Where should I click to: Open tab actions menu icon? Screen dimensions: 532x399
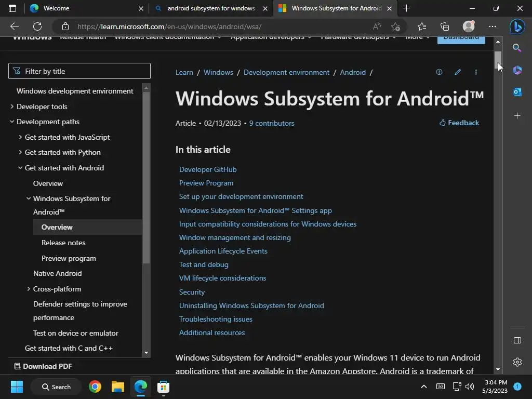12,8
